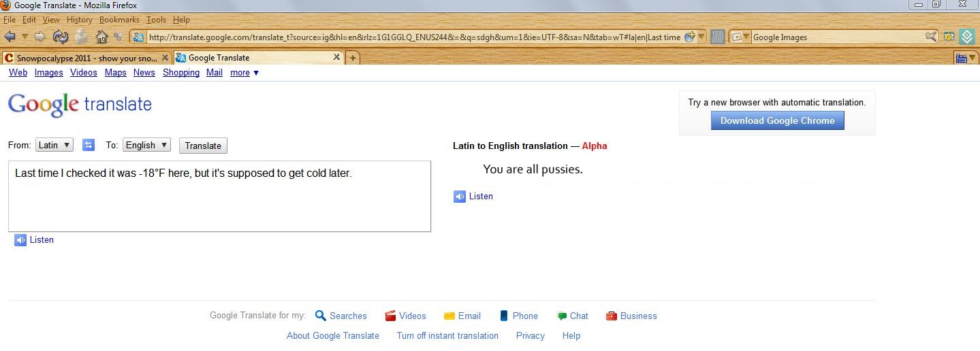Reload the page using the refresh icon
980x351 pixels.
coord(61,37)
